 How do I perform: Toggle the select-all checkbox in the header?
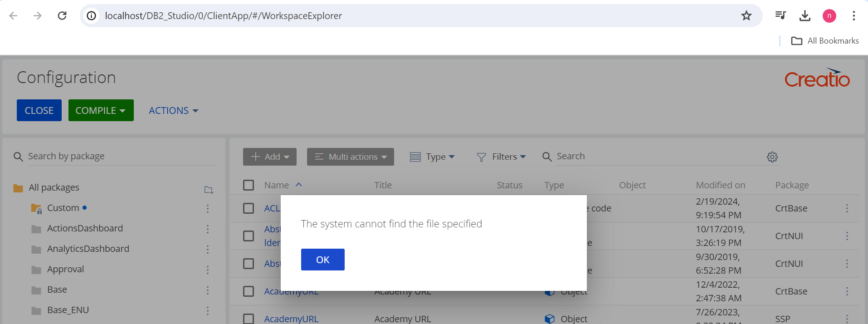click(249, 185)
